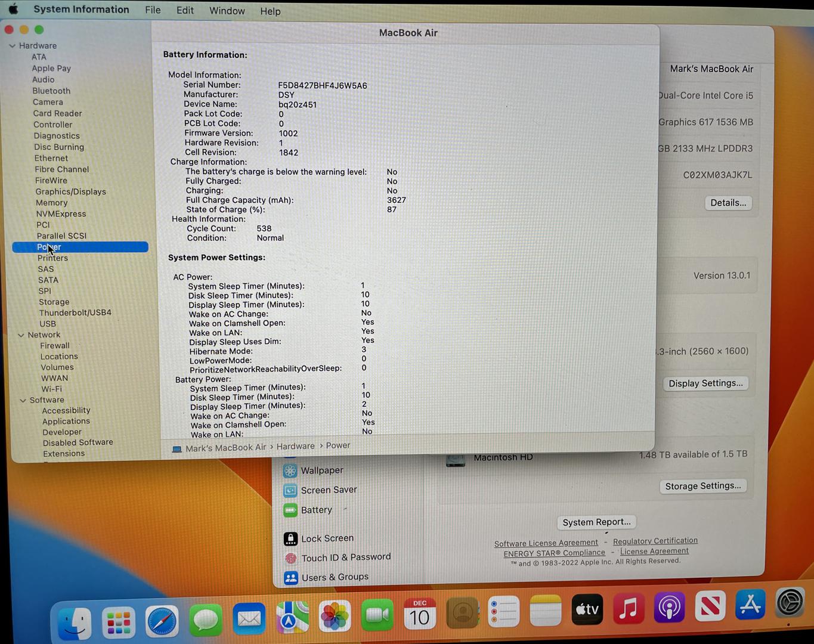
Task: Open System Settings from Dock
Action: [x=790, y=602]
